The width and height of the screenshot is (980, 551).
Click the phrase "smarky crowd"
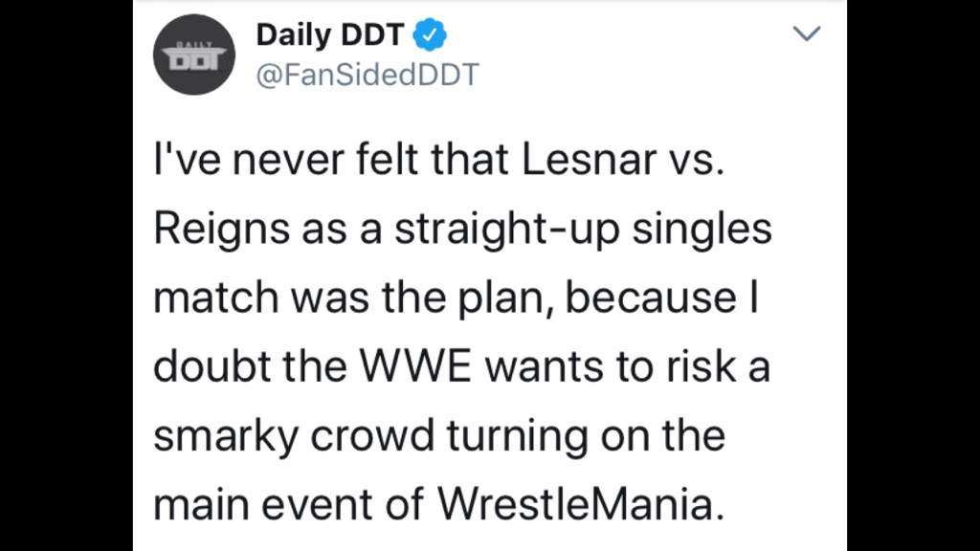tap(294, 435)
